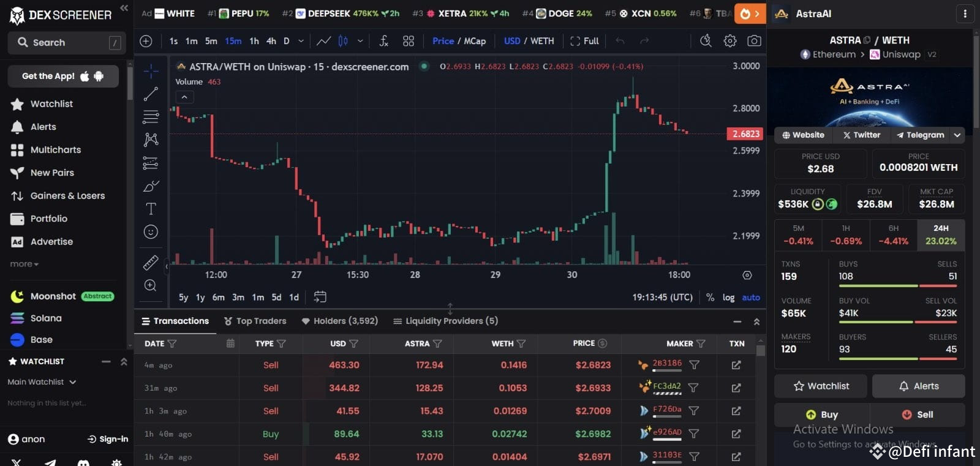Open the AstraAI three-dot options menu

coord(965,13)
